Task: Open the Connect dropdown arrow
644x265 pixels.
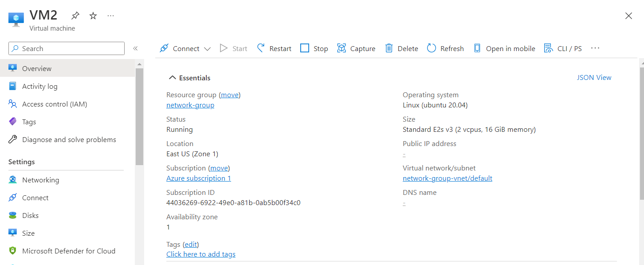Action: (207, 49)
